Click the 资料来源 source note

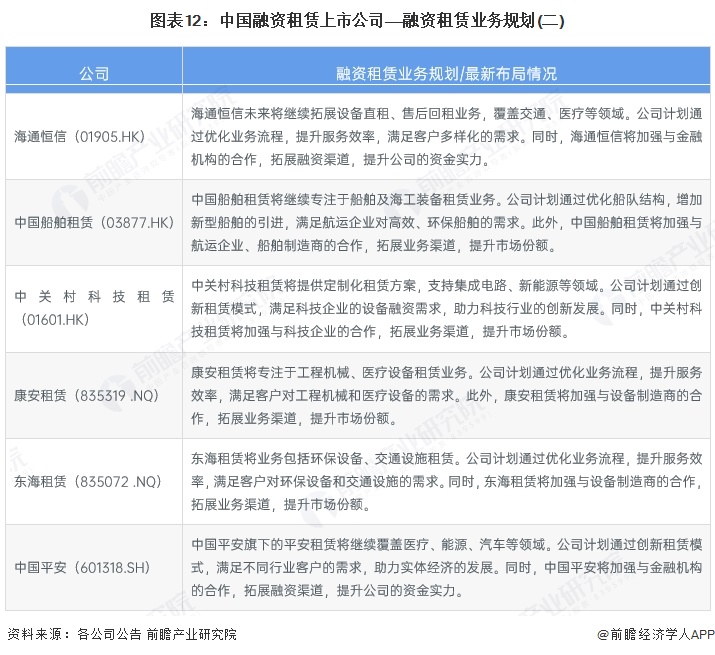pyautogui.click(x=122, y=634)
